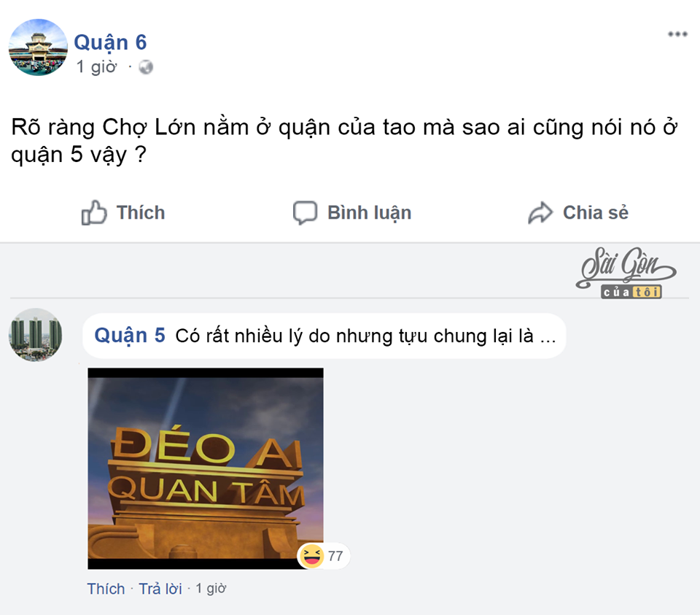
Task: Click the post's 1 giờ timestamp
Action: 96,67
